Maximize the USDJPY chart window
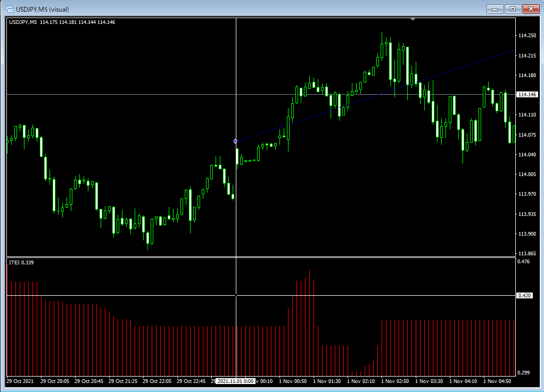Image resolution: width=544 pixels, height=392 pixels. [x=513, y=9]
